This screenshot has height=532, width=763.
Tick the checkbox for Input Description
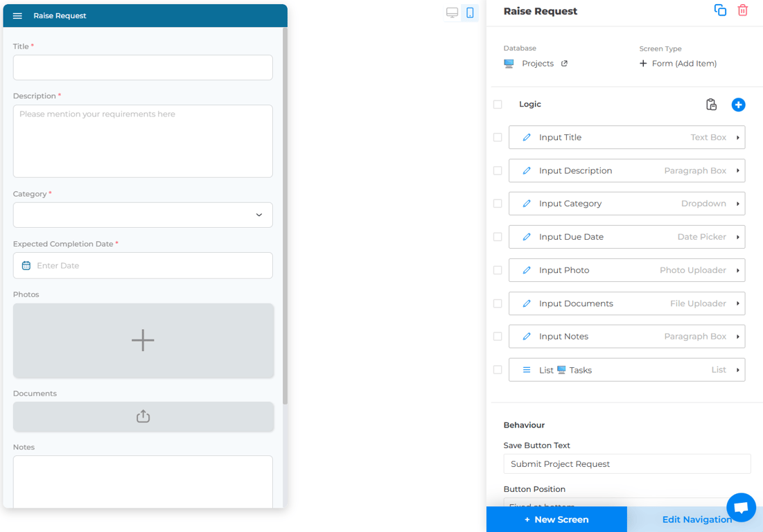[x=498, y=170]
